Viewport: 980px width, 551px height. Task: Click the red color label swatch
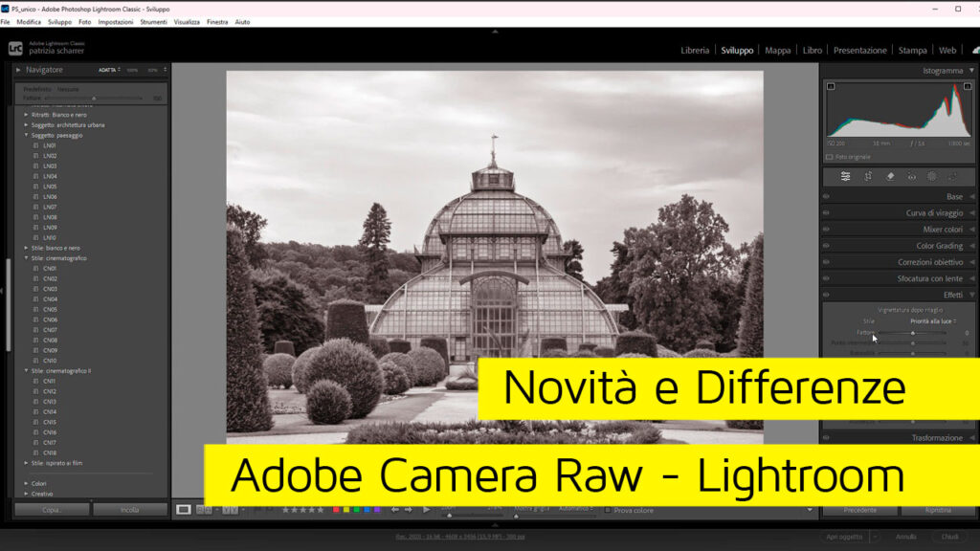[x=336, y=510]
